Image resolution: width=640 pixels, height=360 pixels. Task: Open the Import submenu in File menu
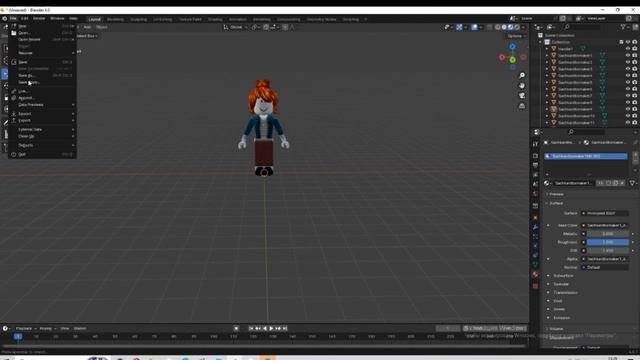(42, 114)
